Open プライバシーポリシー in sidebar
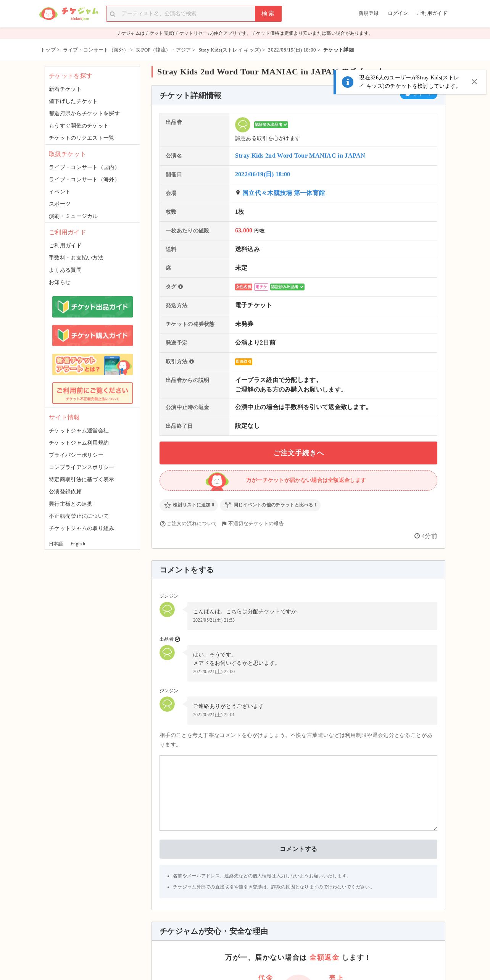 coord(76,455)
